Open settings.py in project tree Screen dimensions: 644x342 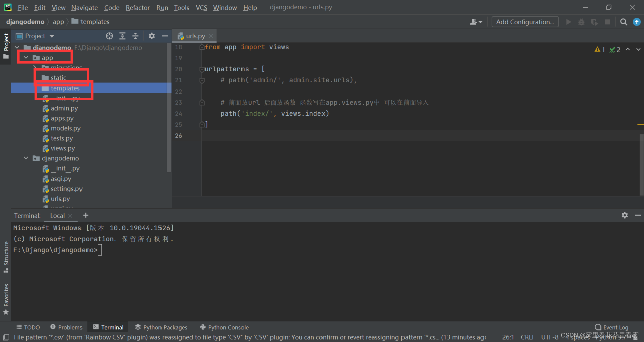66,189
